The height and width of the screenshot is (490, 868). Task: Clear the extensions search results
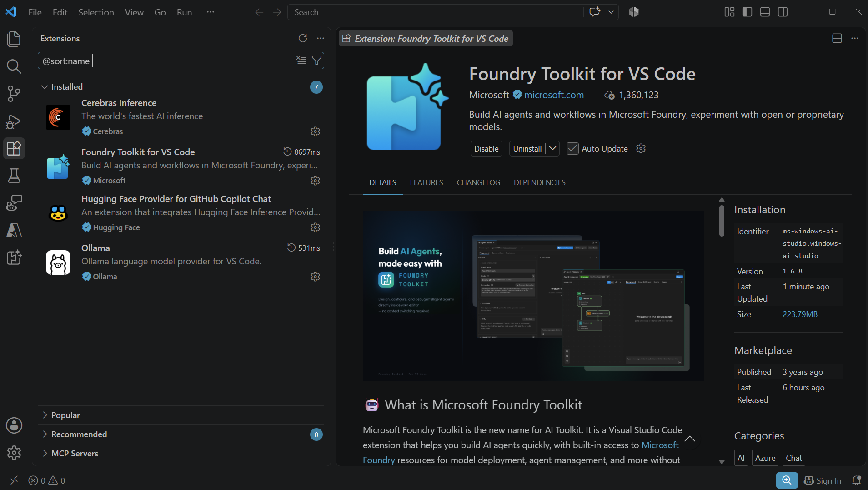[301, 60]
